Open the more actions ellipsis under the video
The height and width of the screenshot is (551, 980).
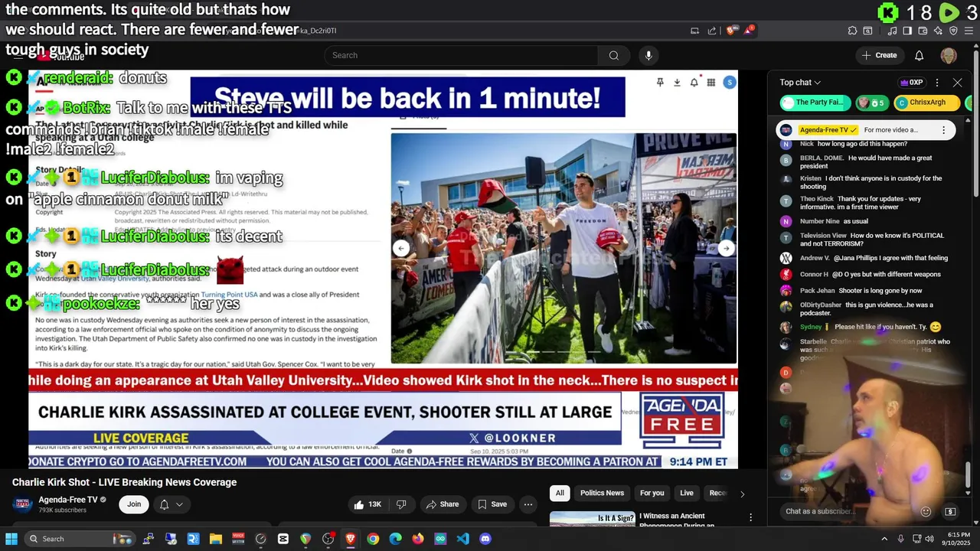click(x=528, y=504)
